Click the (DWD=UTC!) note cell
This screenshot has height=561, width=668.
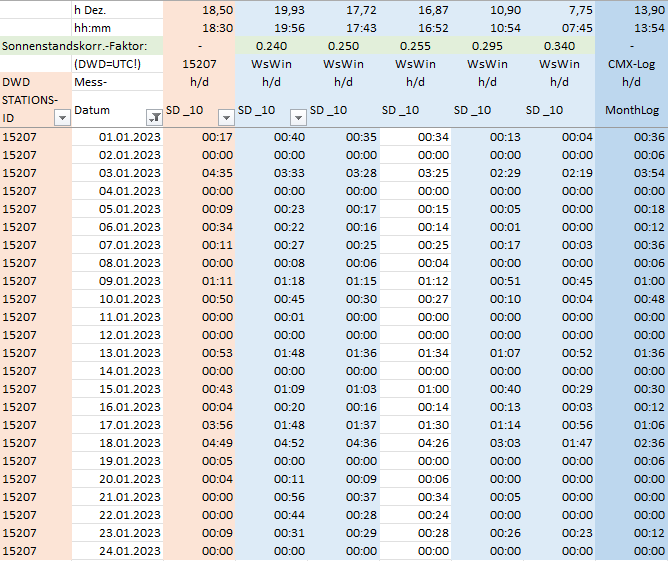coord(117,64)
